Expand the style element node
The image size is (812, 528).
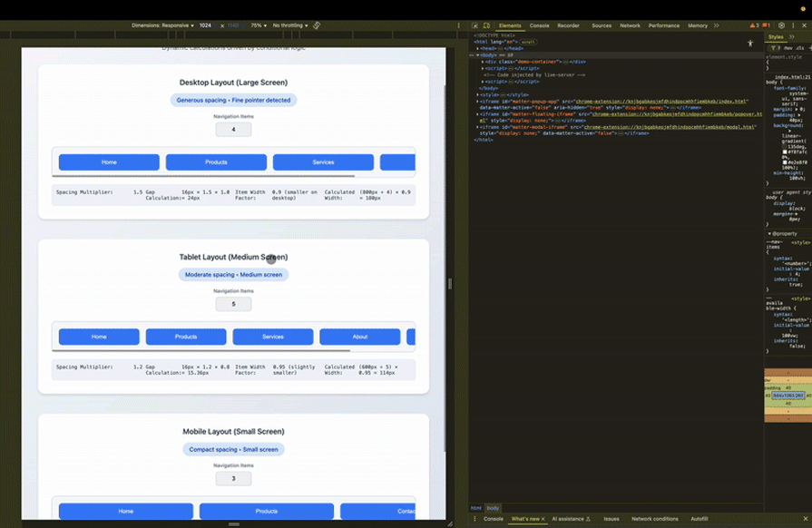[x=478, y=94]
